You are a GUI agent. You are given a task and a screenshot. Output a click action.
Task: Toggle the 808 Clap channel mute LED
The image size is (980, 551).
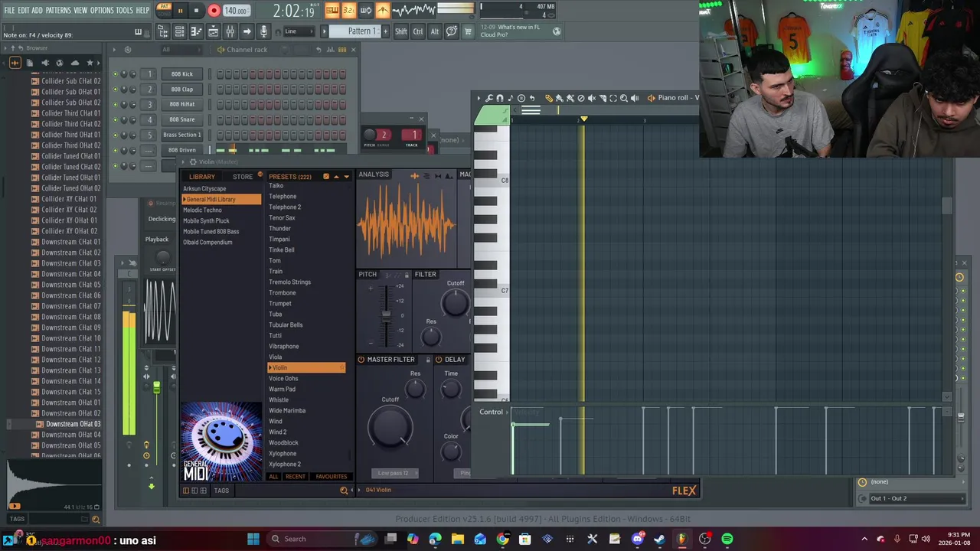pos(116,90)
